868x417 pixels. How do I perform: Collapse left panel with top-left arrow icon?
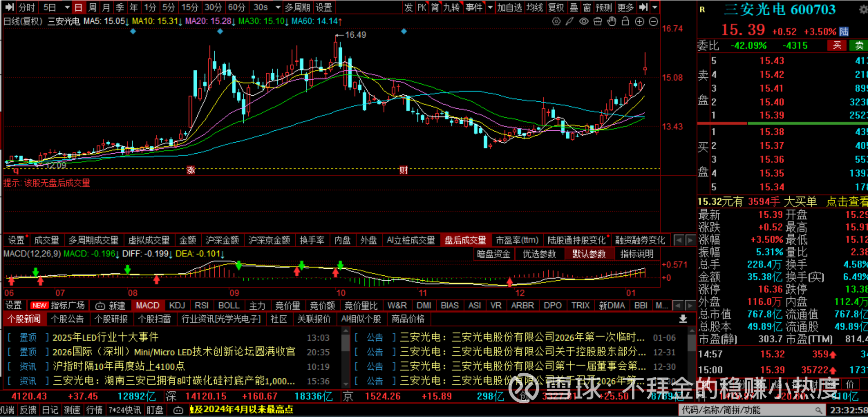point(9,7)
